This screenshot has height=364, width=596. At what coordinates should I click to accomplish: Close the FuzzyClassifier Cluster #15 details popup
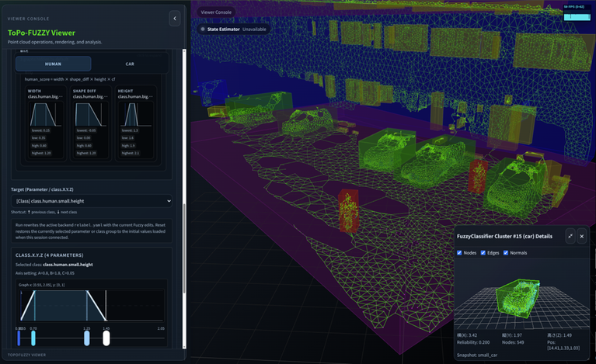tap(581, 236)
